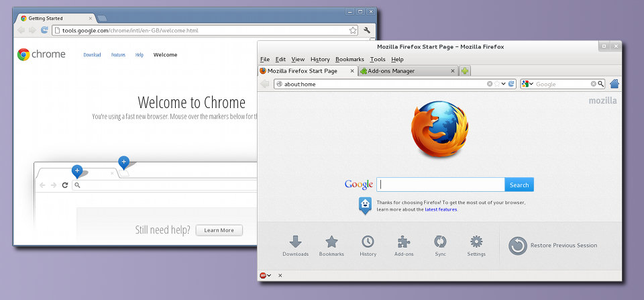Close the Firefox add-on bar
Viewport: 644px width, 300px height.
[280, 275]
